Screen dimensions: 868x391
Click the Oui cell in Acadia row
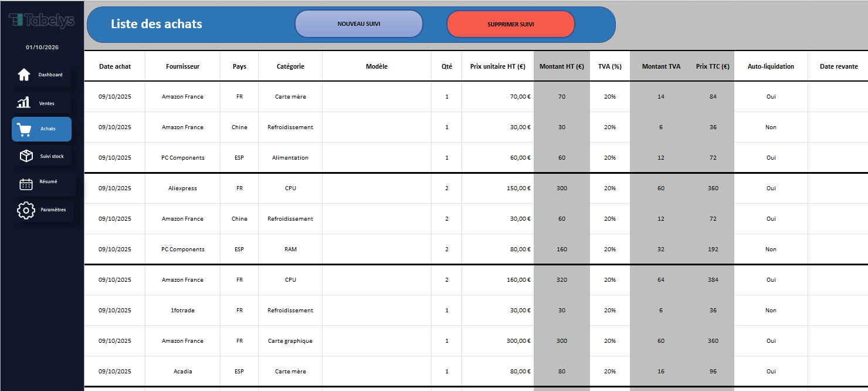(771, 372)
